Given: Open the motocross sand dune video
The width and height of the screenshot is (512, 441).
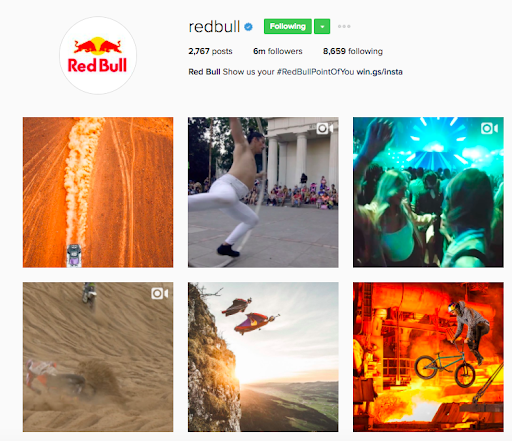Looking at the screenshot, I should click(98, 357).
